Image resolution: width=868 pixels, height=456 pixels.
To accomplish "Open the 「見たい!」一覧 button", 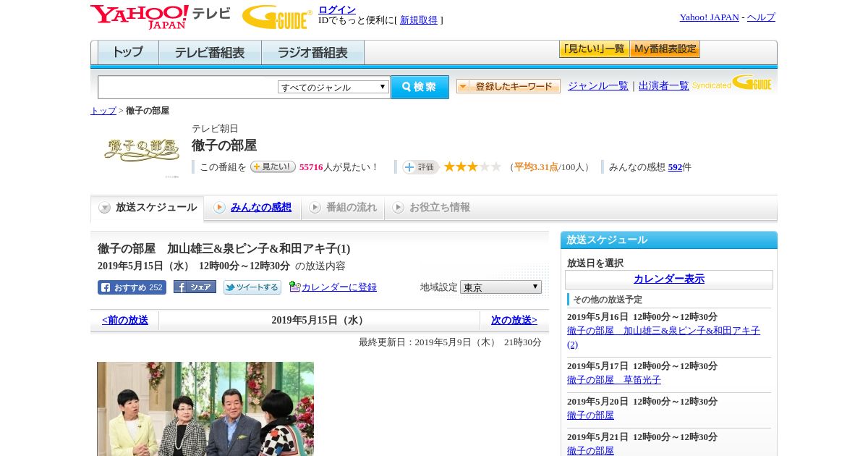I will (594, 49).
